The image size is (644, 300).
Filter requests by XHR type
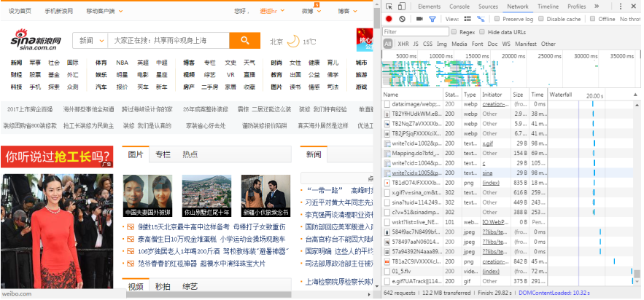[x=403, y=44]
